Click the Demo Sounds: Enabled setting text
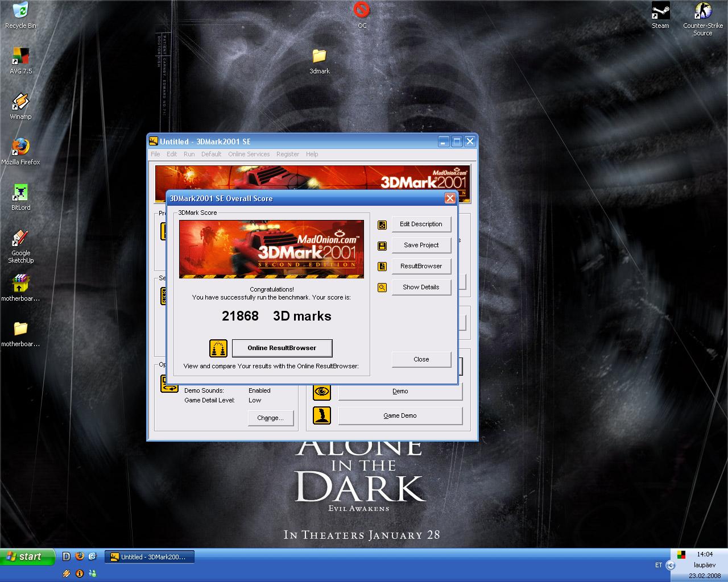Image resolution: width=728 pixels, height=582 pixels. pyautogui.click(x=227, y=390)
